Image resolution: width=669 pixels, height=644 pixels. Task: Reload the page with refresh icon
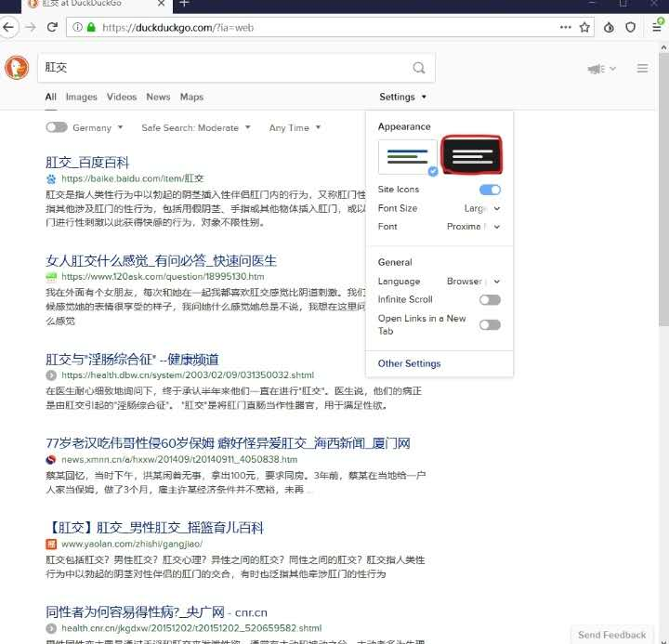click(52, 27)
